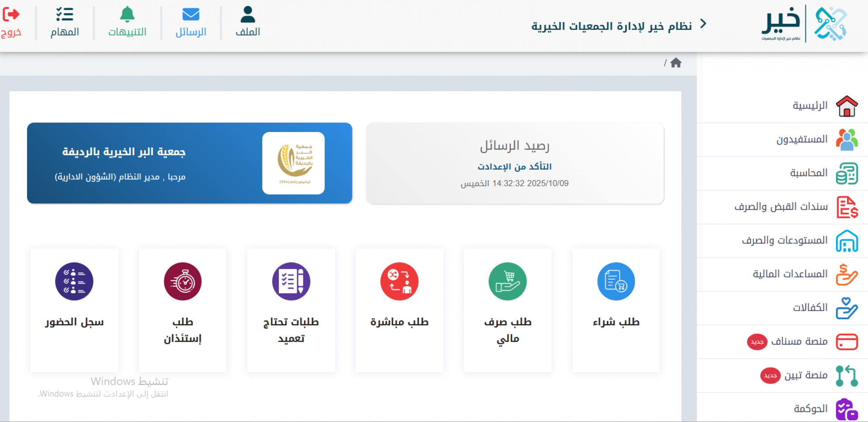The height and width of the screenshot is (422, 868).
Task: Click the message balance (رصيد الرسائل) card
Action: point(515,163)
